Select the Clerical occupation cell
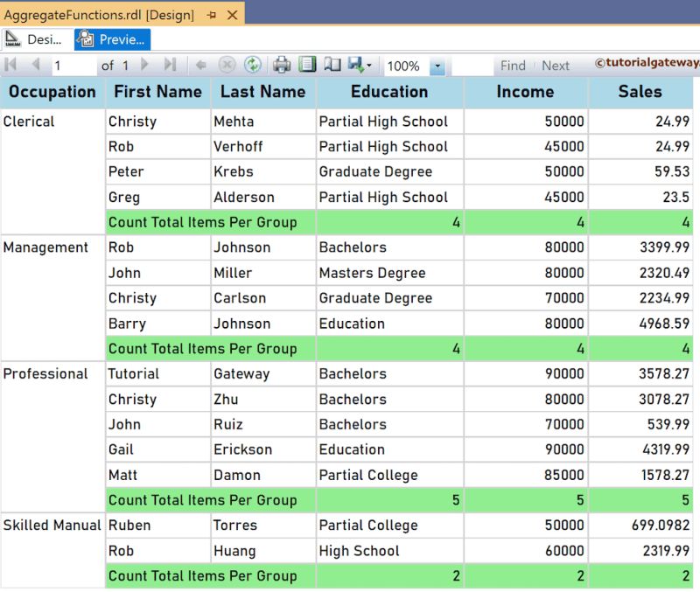The image size is (700, 592). click(x=52, y=171)
